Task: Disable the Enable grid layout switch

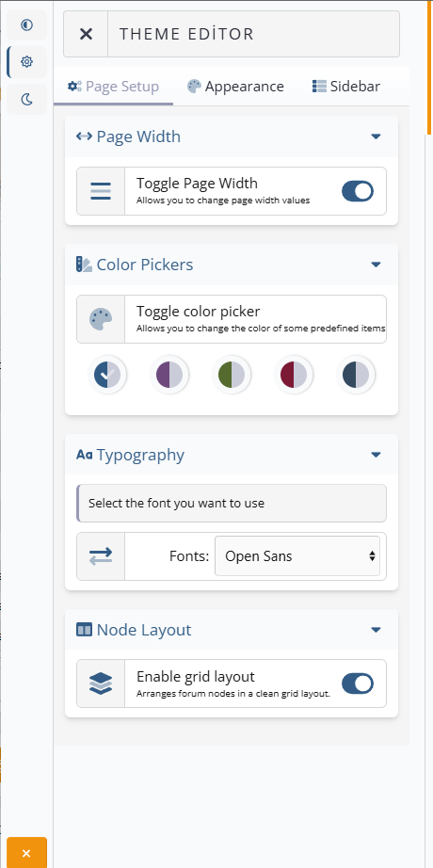Action: [x=358, y=683]
